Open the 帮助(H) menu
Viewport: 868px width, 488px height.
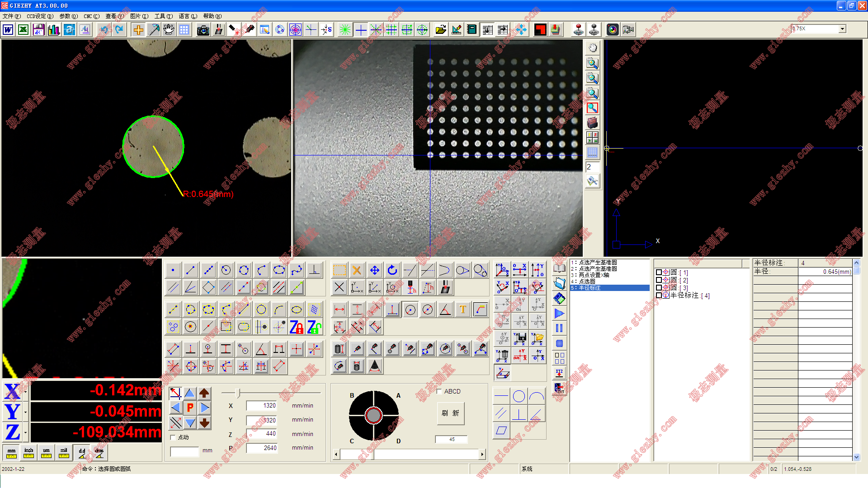click(x=212, y=16)
